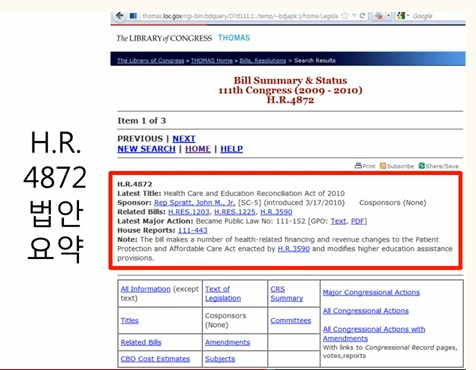The width and height of the screenshot is (476, 370).
Task: Click the address bar URL field
Action: [240, 16]
